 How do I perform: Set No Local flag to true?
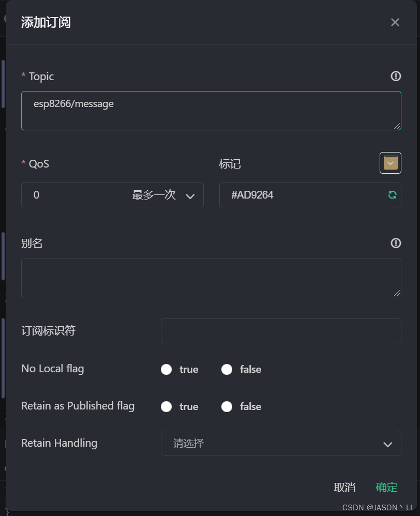[167, 369]
